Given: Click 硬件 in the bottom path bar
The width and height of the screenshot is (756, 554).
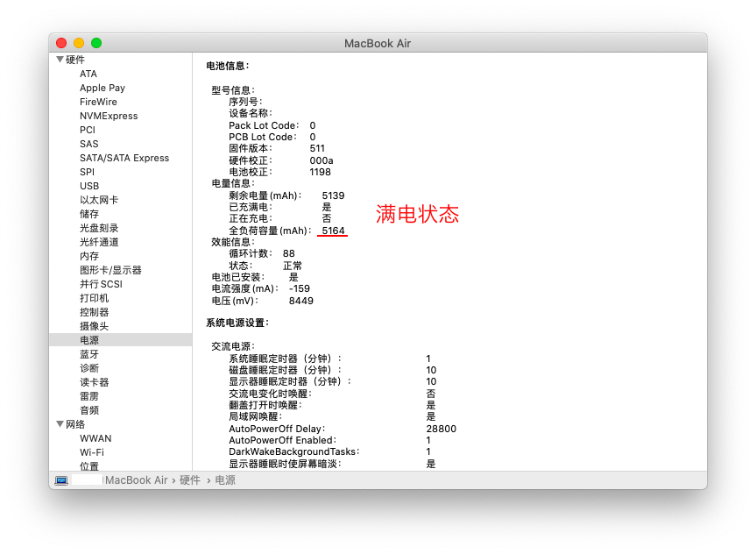Looking at the screenshot, I should coord(189,480).
